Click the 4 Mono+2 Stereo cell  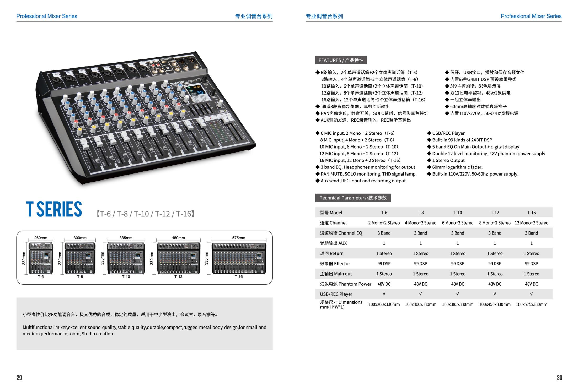[x=421, y=223]
